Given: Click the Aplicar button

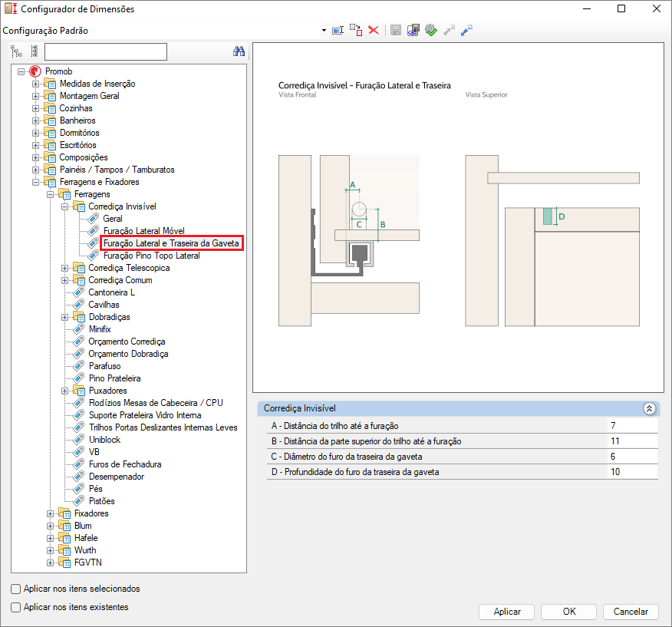Looking at the screenshot, I should (506, 612).
